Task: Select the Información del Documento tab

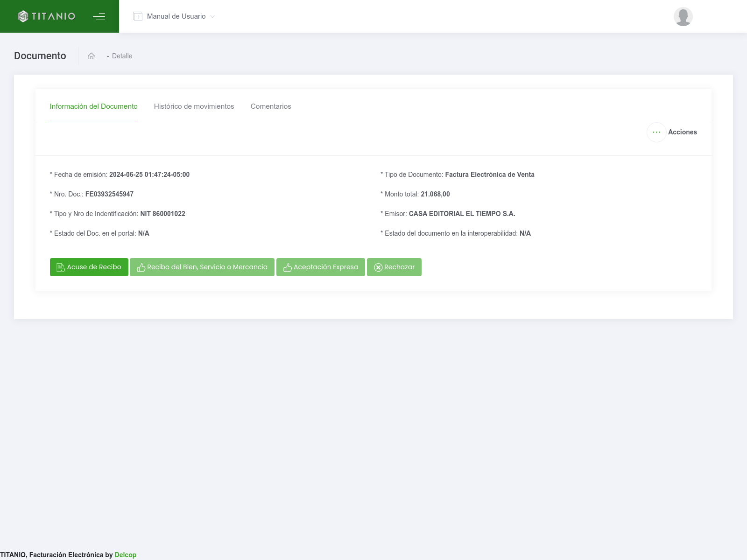Action: (94, 106)
